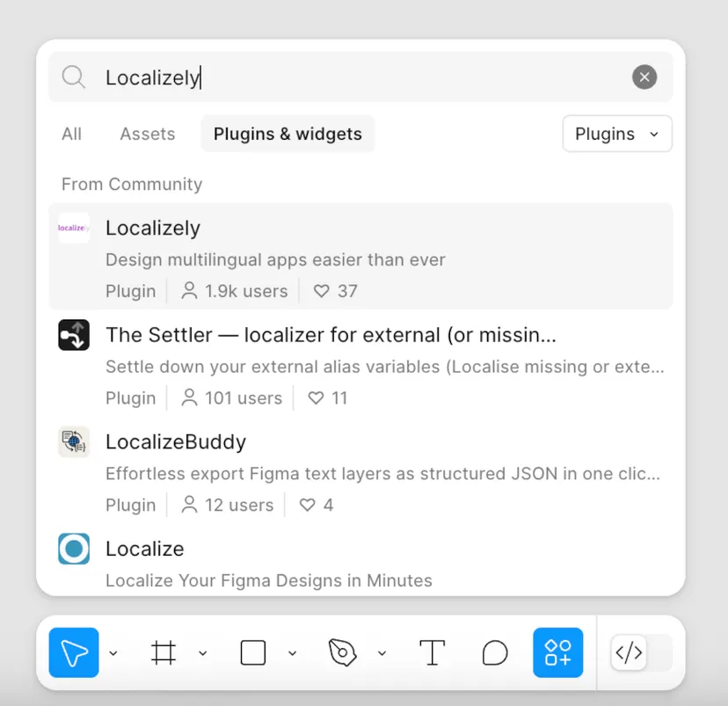Click the 1.9k users person icon
The image size is (728, 706).
[189, 291]
